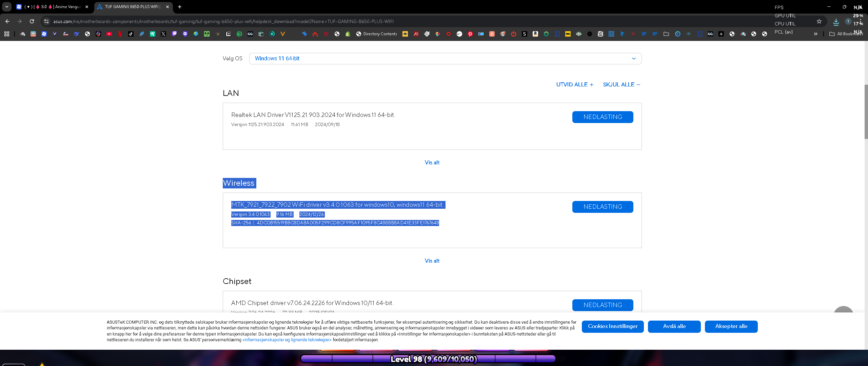The width and height of the screenshot is (868, 366).
Task: Open the Pinterest bookmark icon
Action: coord(470,34)
